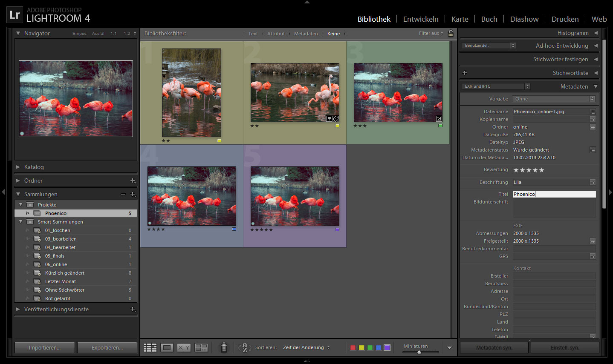
Task: Switch to Grid view in toolbar
Action: [x=150, y=348]
